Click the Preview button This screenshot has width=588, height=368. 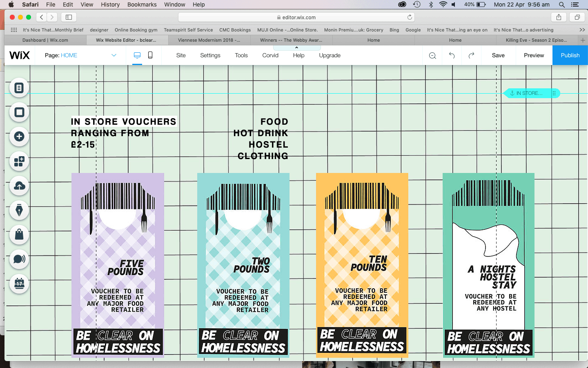(534, 55)
